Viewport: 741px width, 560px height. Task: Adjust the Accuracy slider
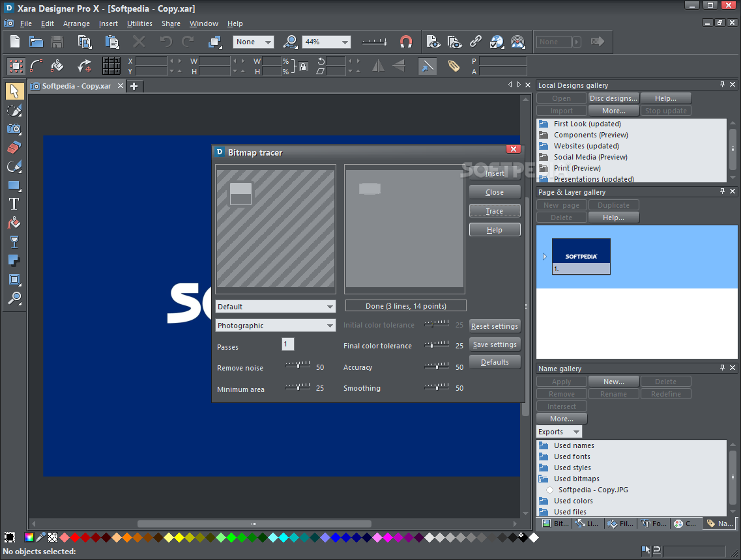(x=437, y=365)
